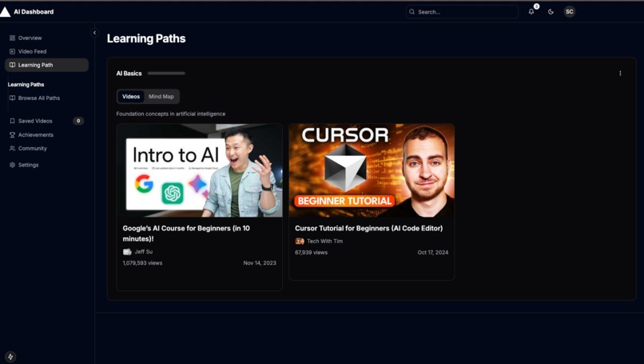Click the magnifier icon in the search box

pos(412,12)
